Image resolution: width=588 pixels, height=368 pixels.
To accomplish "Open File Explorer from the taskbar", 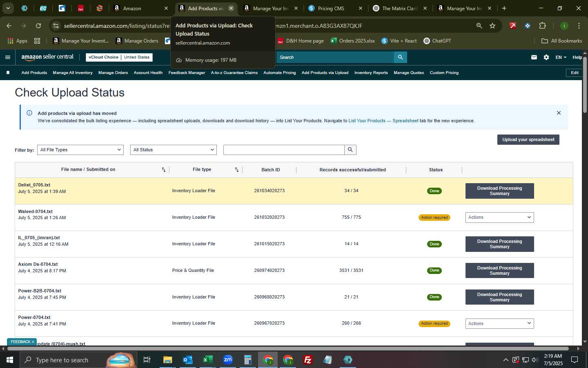I will pos(168,360).
